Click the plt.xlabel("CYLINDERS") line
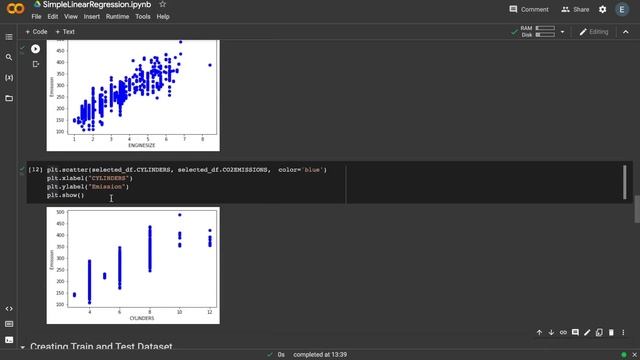Image resolution: width=640 pixels, height=360 pixels. tap(89, 178)
